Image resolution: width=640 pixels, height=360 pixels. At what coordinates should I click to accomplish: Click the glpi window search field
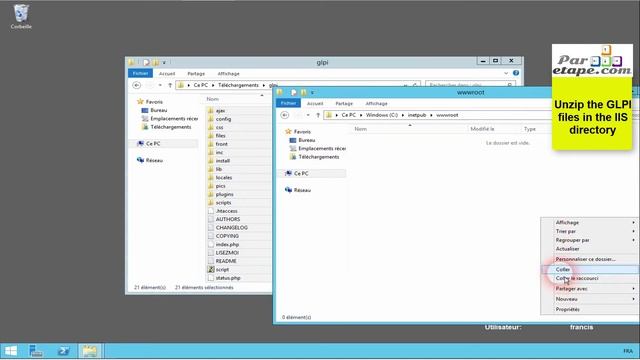(469, 85)
